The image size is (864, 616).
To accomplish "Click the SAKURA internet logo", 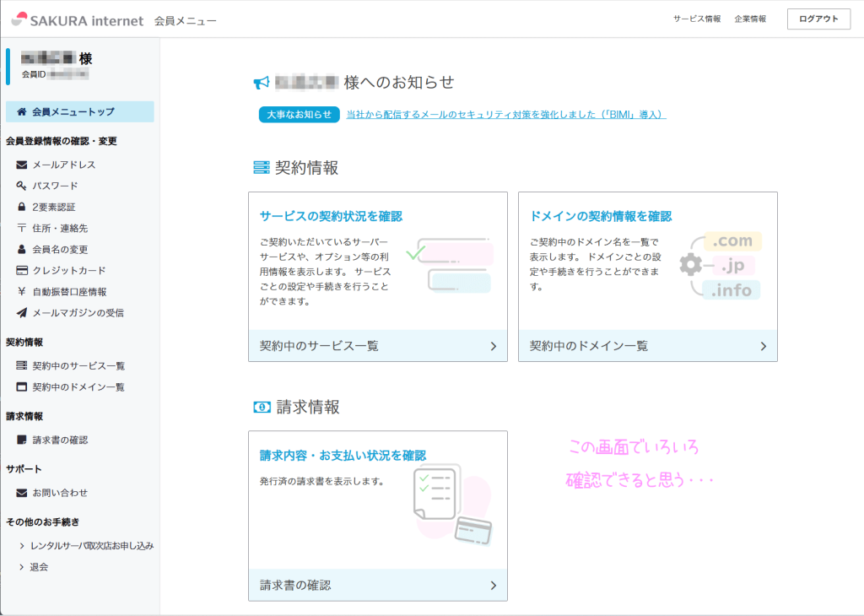I will pyautogui.click(x=78, y=19).
